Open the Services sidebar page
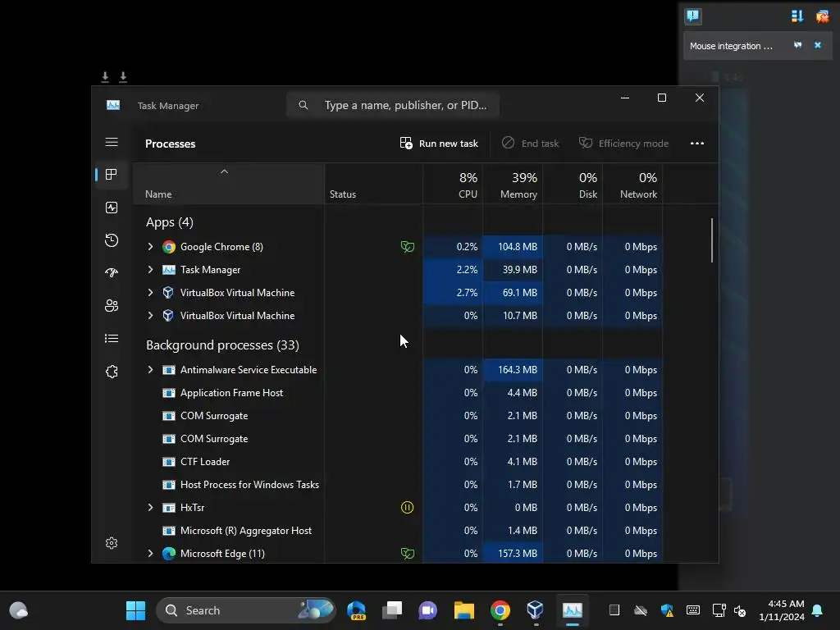Screen dimensions: 840x630 pyautogui.click(x=112, y=372)
